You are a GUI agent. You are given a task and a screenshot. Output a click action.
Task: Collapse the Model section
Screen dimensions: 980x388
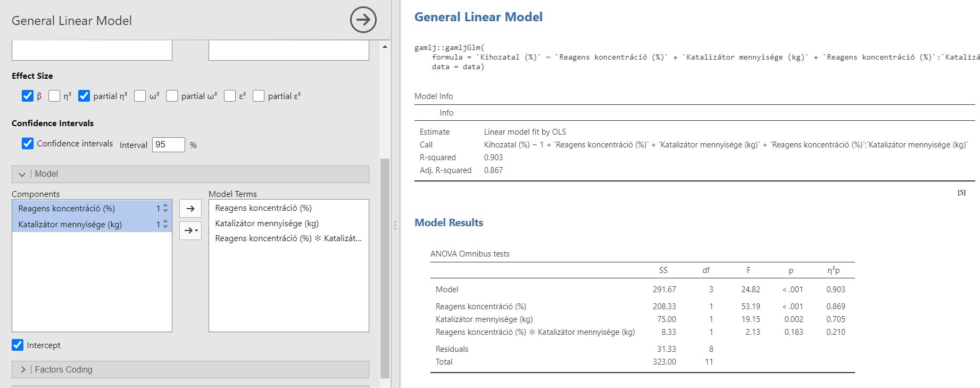point(22,174)
